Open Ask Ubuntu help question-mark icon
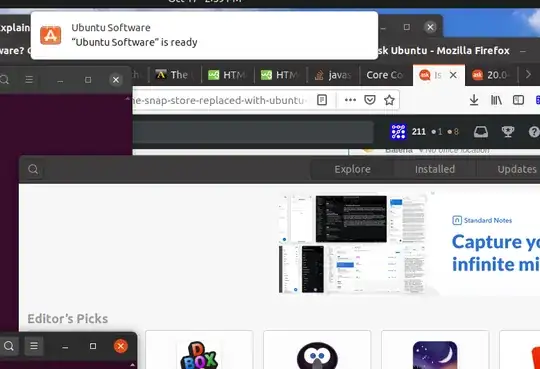 534,132
